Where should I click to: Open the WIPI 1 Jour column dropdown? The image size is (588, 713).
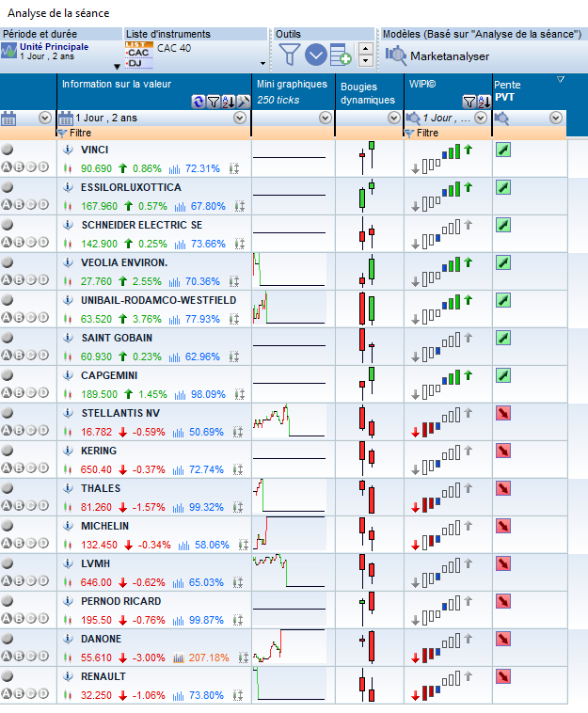[480, 119]
